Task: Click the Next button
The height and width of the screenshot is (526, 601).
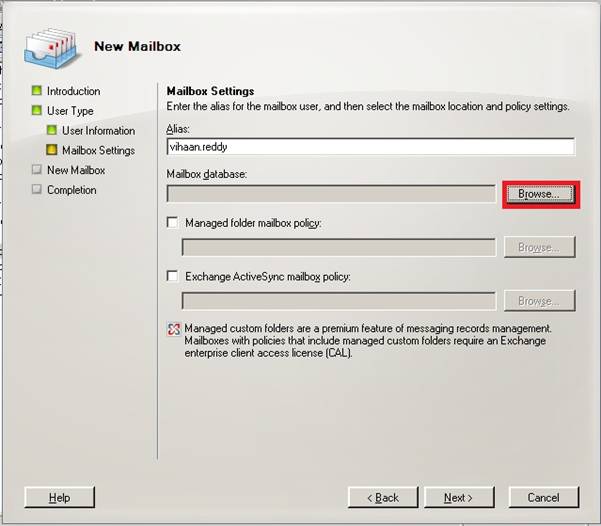Action: point(459,498)
